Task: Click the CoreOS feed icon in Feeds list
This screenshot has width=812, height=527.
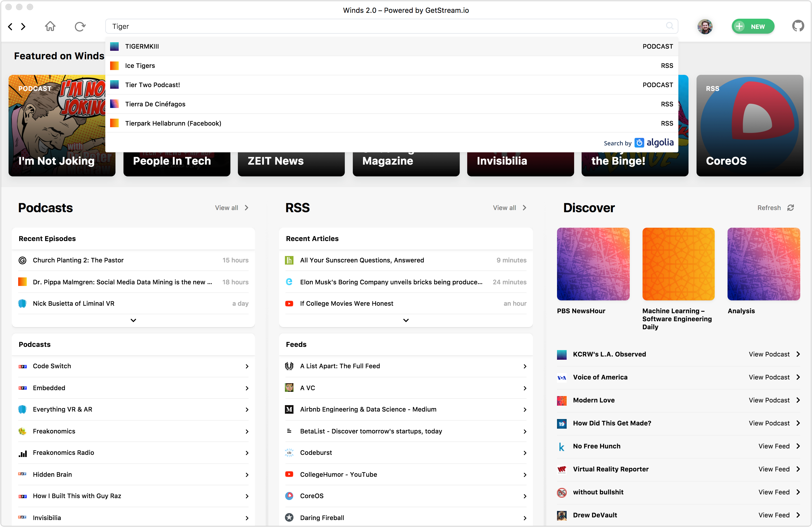Action: (289, 496)
